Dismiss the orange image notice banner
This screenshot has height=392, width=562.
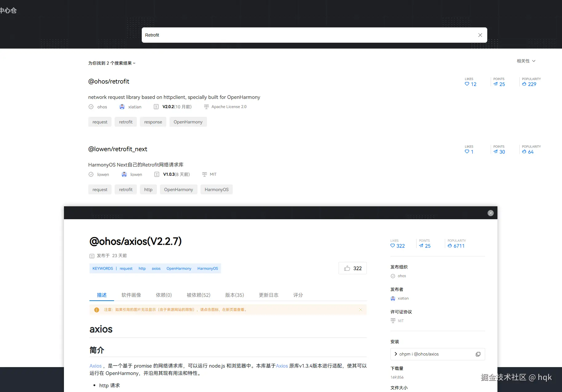click(x=361, y=310)
